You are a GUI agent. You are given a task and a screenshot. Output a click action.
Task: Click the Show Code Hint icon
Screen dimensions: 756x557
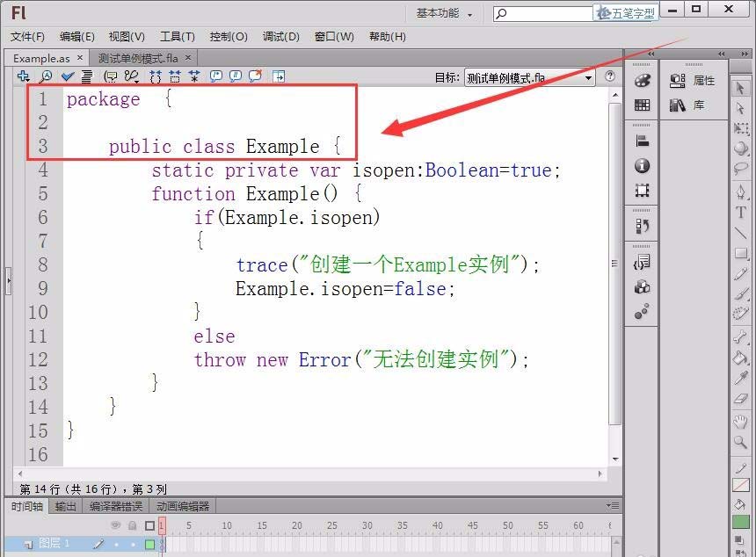[x=112, y=76]
